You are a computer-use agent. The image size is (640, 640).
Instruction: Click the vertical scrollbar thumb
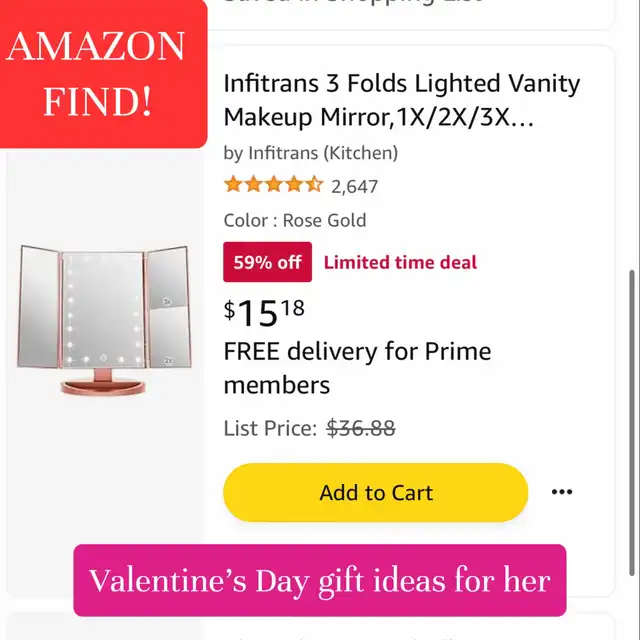coord(632,422)
